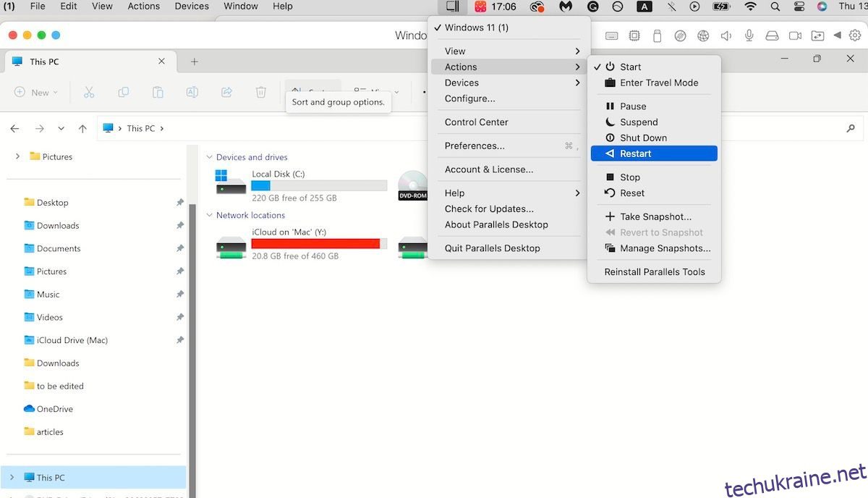Toggle the checked Windows 11 (1) menu entry

[509, 28]
